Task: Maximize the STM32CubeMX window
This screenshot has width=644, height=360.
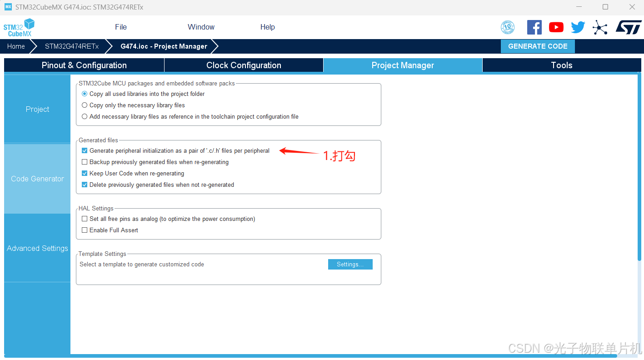Action: pos(605,7)
